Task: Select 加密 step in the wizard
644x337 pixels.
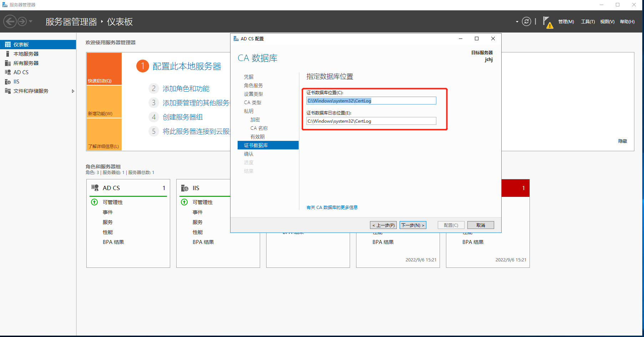Action: pyautogui.click(x=255, y=120)
